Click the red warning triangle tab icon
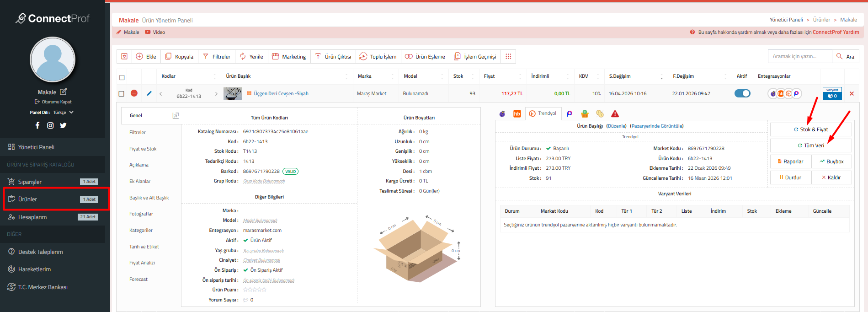The height and width of the screenshot is (312, 868). point(615,114)
